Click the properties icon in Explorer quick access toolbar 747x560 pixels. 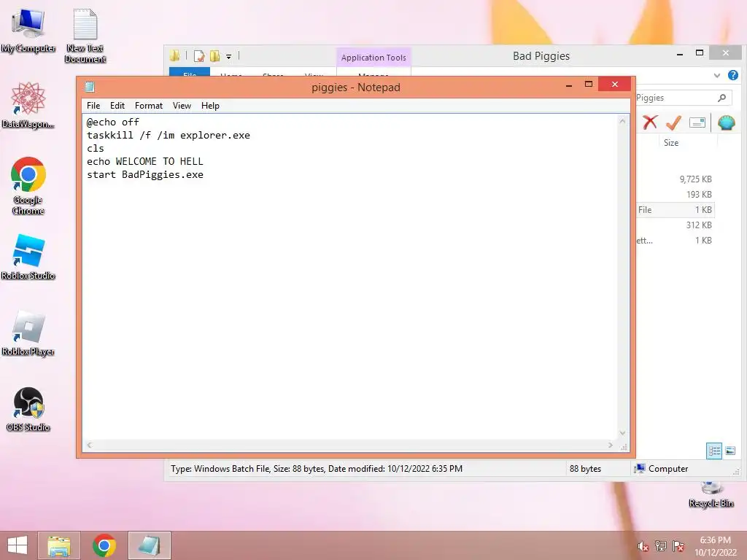click(199, 56)
